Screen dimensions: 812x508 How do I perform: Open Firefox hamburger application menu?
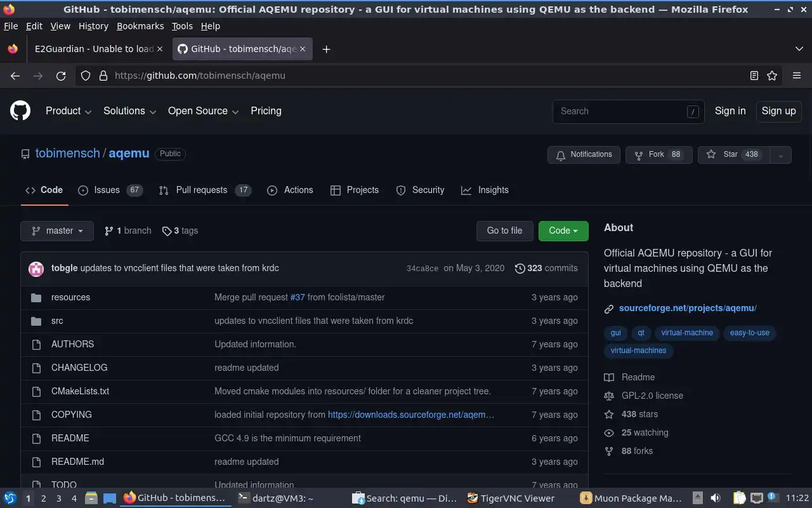click(797, 76)
